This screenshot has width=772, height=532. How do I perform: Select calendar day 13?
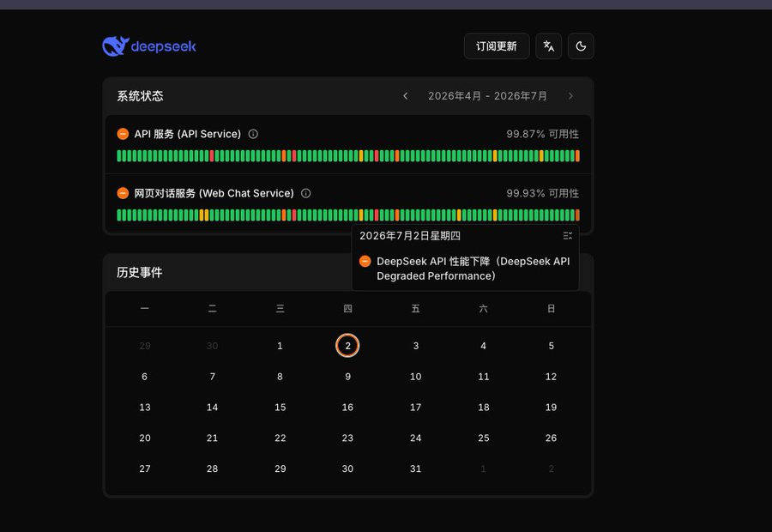[x=144, y=408]
